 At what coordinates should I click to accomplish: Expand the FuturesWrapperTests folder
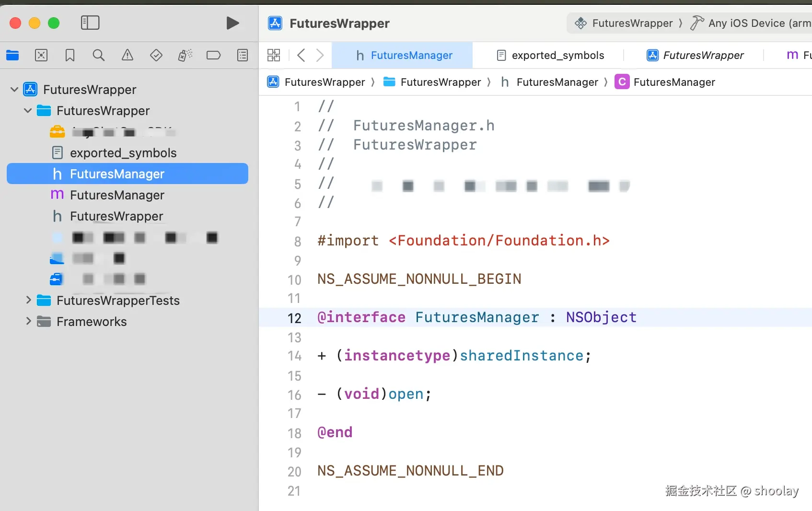[x=28, y=300]
